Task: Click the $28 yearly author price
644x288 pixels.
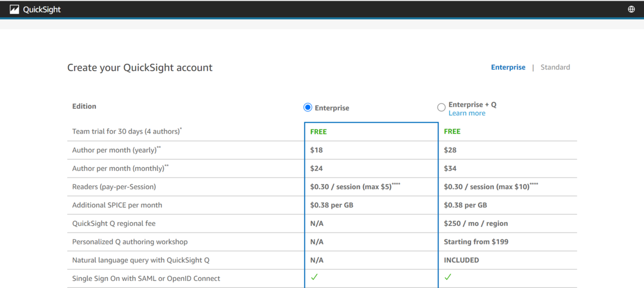Action: 450,150
